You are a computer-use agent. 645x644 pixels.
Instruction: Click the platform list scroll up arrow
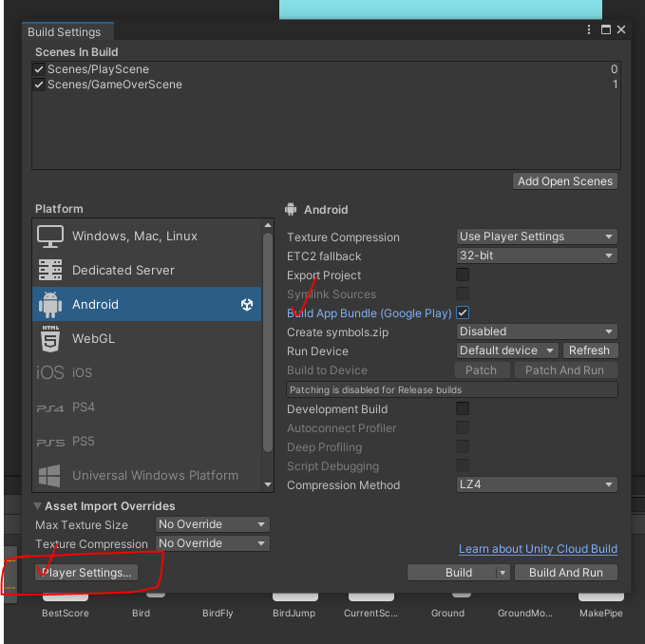[268, 225]
